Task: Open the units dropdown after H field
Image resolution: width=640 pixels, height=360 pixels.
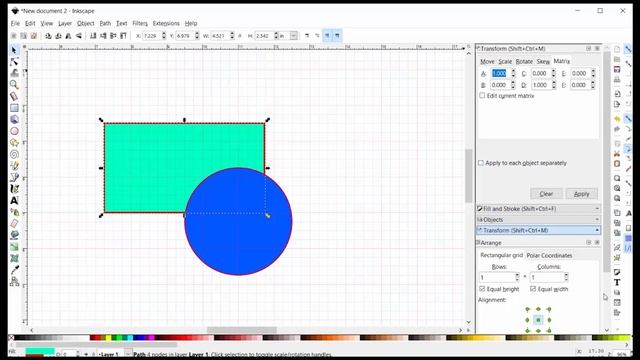Action: (293, 36)
